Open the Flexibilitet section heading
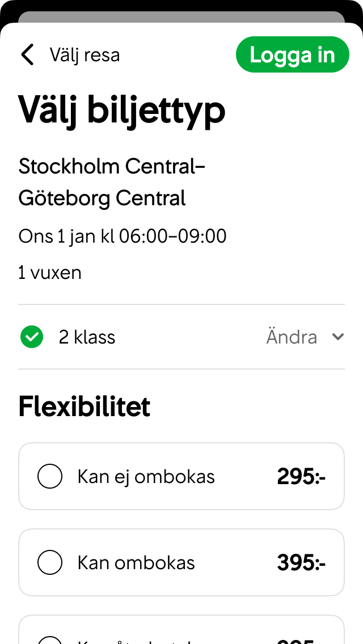Viewport: 363px width, 644px height. coord(84,406)
